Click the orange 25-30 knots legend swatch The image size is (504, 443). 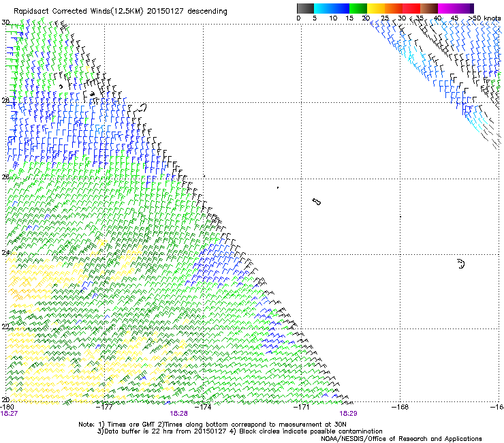pyautogui.click(x=394, y=8)
